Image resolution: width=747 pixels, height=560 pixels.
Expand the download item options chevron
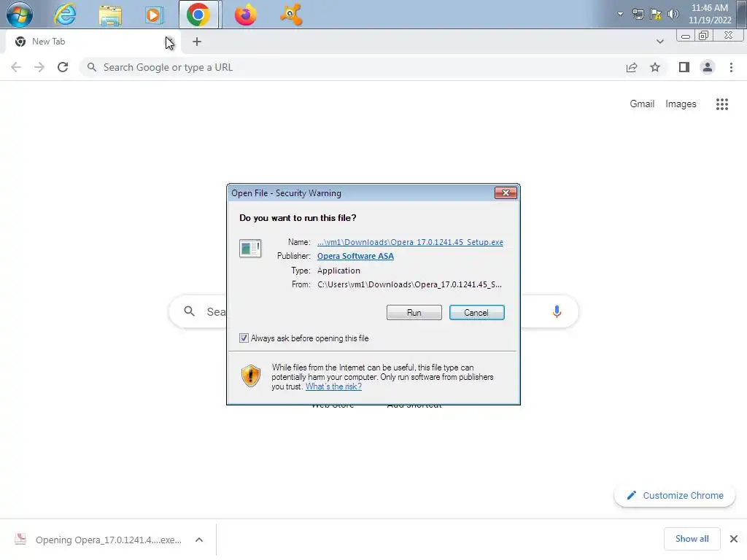click(199, 540)
